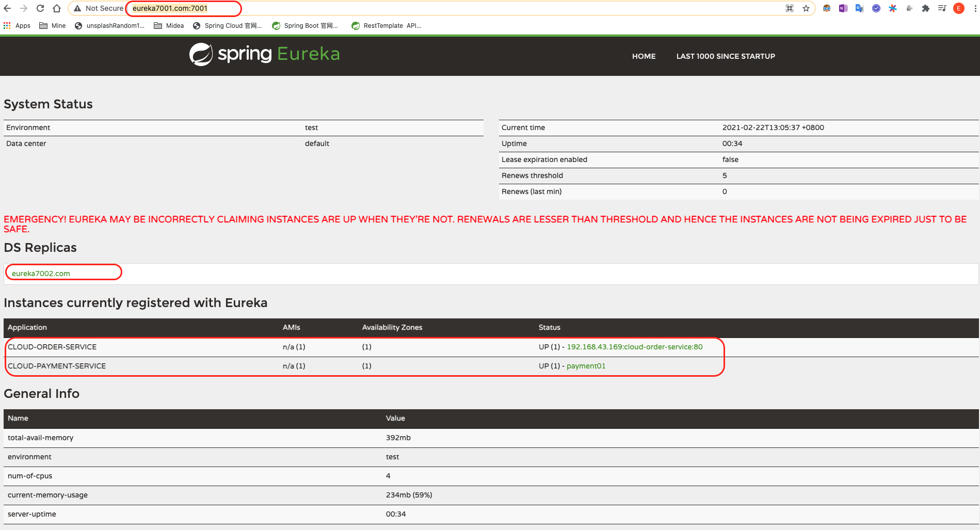
Task: Expand the Midea bookmarks folder
Action: 169,26
